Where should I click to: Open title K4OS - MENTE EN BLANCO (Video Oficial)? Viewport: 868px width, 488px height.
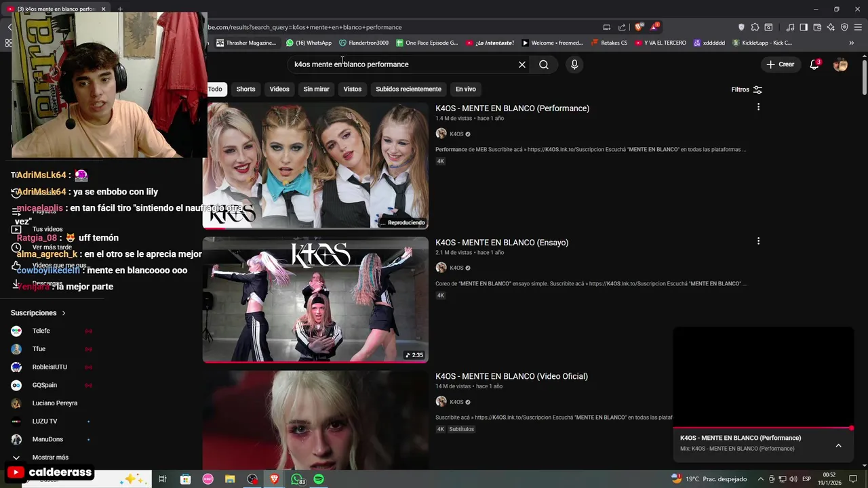[x=511, y=376]
